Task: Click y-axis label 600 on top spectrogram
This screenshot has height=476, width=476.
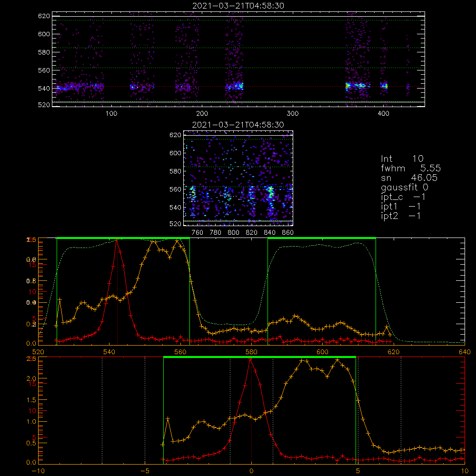Action: click(44, 34)
